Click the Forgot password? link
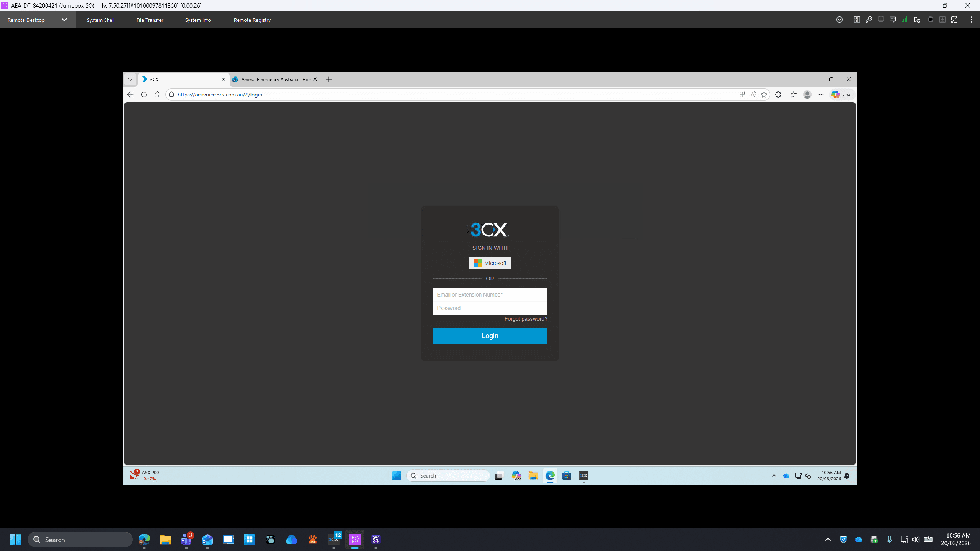 (x=526, y=319)
